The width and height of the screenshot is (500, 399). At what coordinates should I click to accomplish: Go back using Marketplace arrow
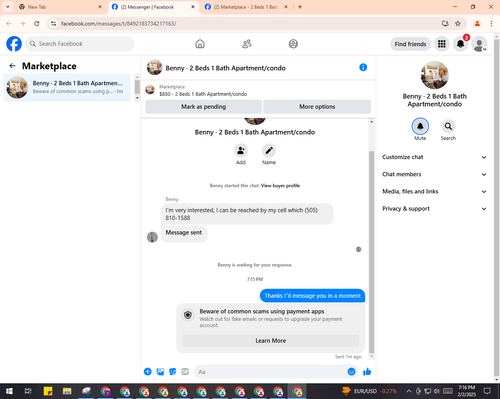point(13,66)
